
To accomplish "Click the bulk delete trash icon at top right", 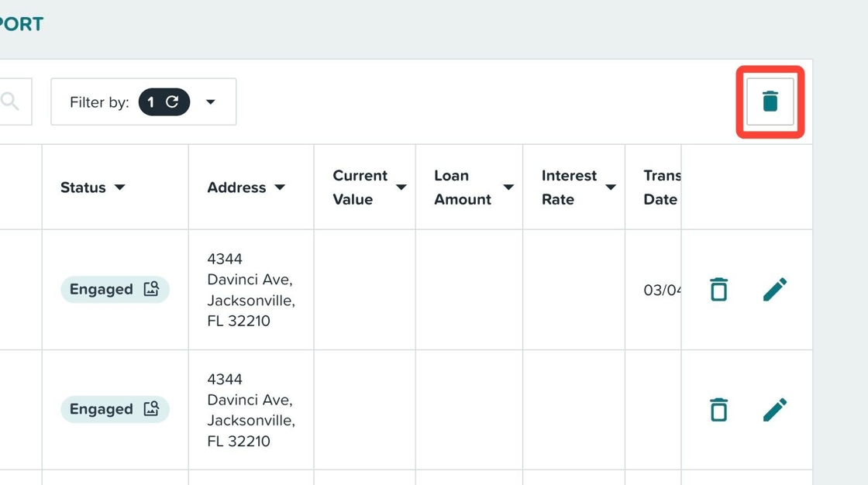I will (770, 101).
